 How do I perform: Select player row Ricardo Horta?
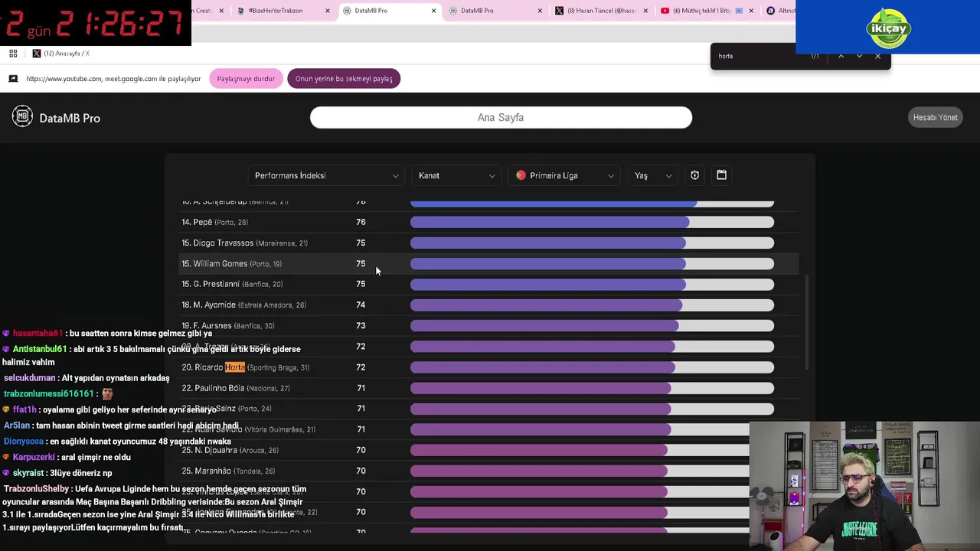pyautogui.click(x=488, y=367)
